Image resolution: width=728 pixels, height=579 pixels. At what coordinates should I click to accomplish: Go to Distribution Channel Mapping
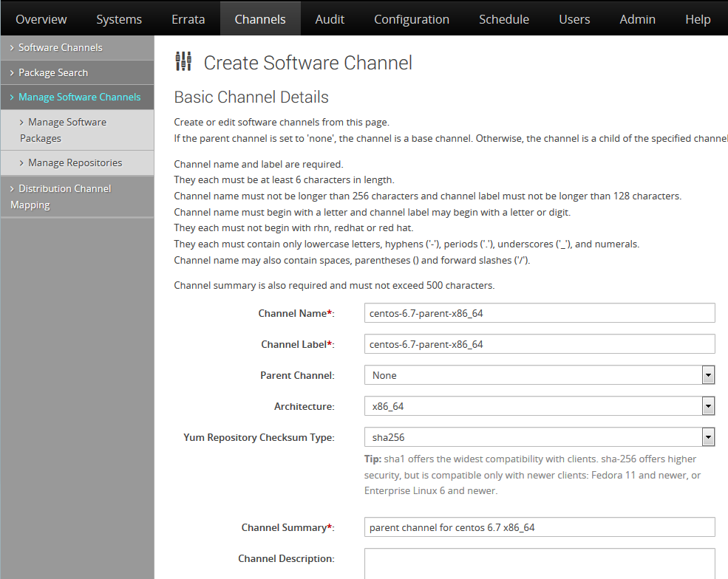tap(77, 196)
